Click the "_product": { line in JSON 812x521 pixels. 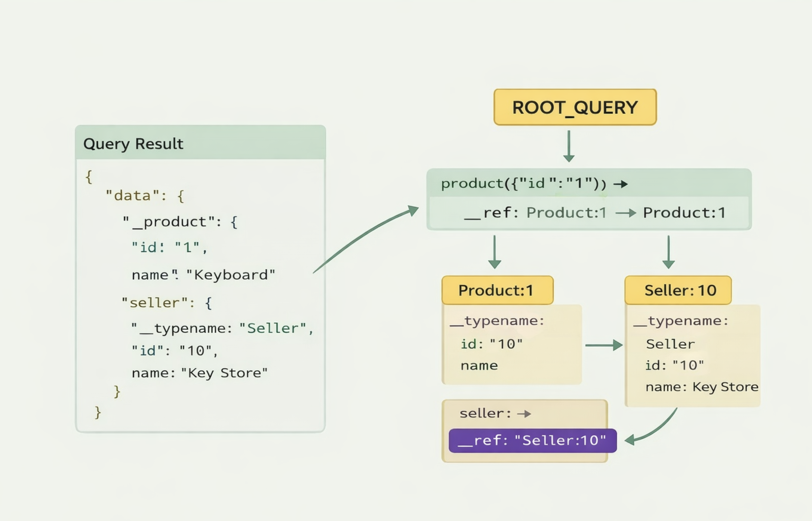coord(180,222)
